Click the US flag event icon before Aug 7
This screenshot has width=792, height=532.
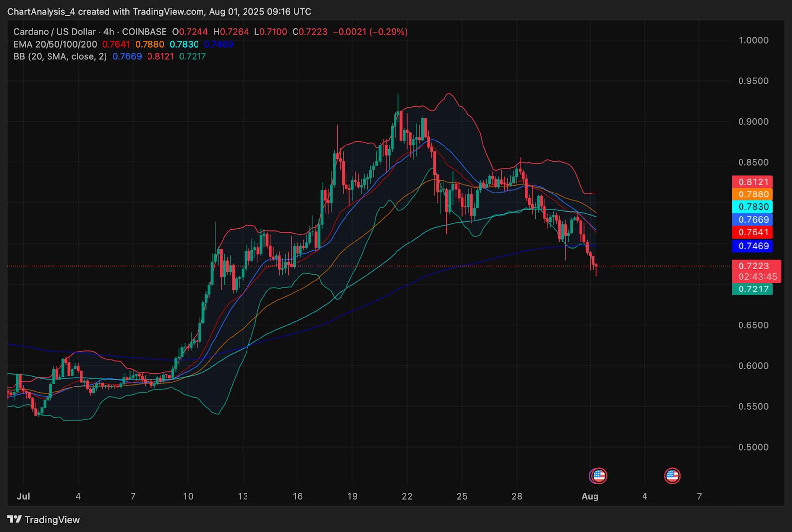click(x=672, y=476)
